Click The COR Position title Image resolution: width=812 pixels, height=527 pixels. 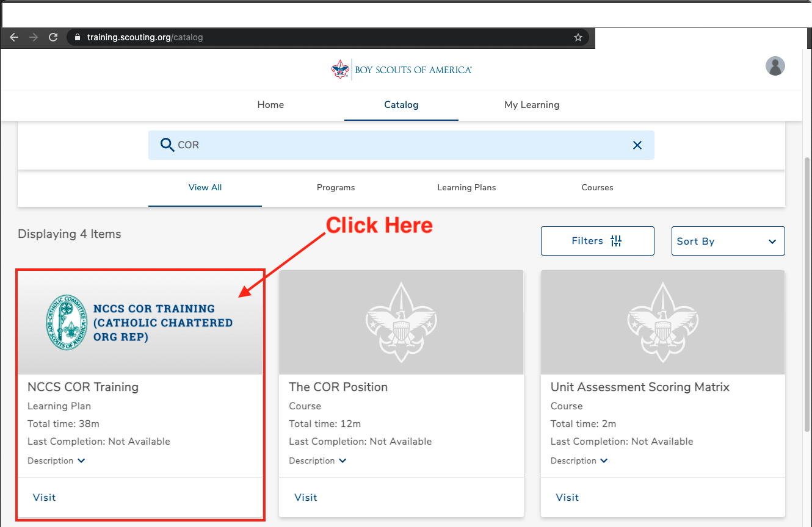[338, 387]
